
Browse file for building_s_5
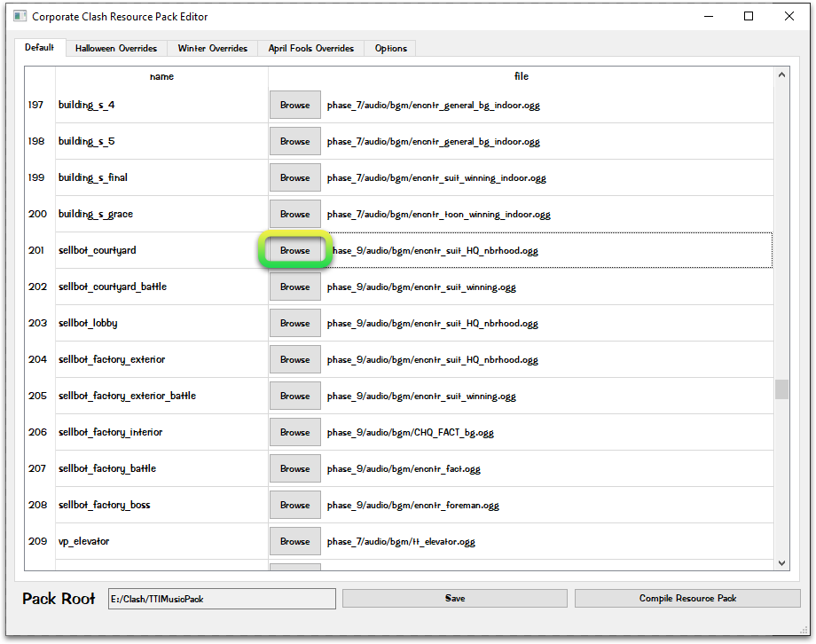295,142
